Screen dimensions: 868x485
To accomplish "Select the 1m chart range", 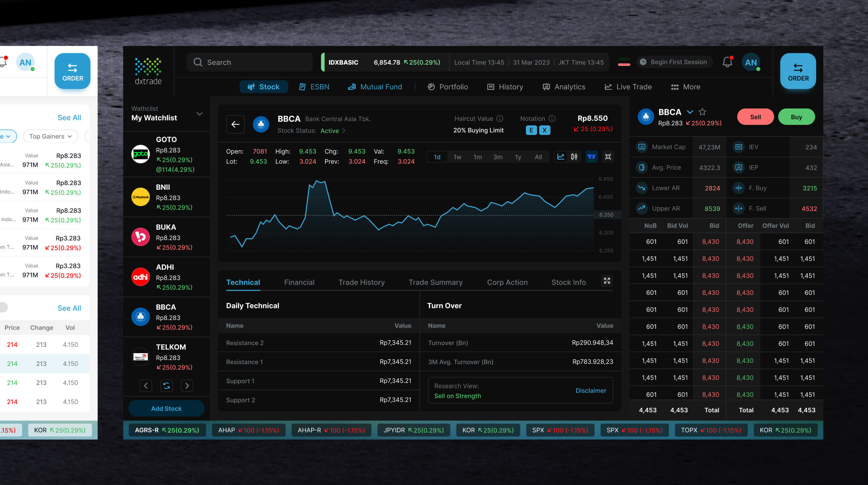I will point(478,157).
